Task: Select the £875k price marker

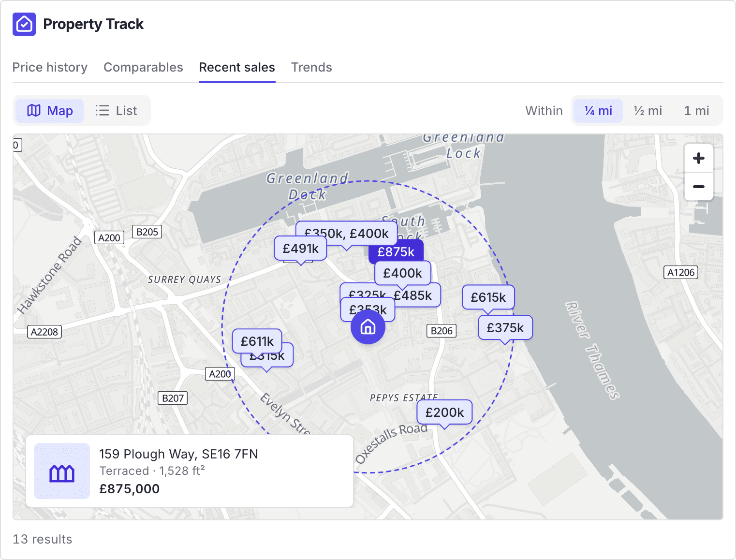Action: pyautogui.click(x=396, y=252)
